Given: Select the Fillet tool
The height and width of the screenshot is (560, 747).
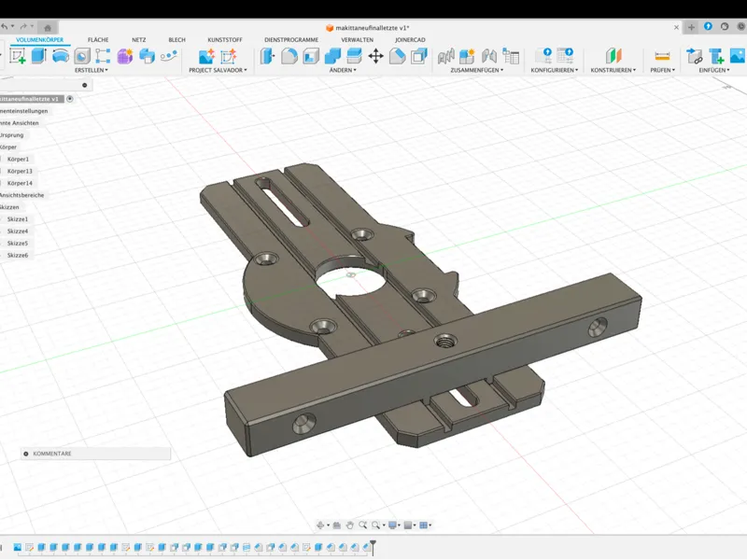Looking at the screenshot, I should [289, 56].
